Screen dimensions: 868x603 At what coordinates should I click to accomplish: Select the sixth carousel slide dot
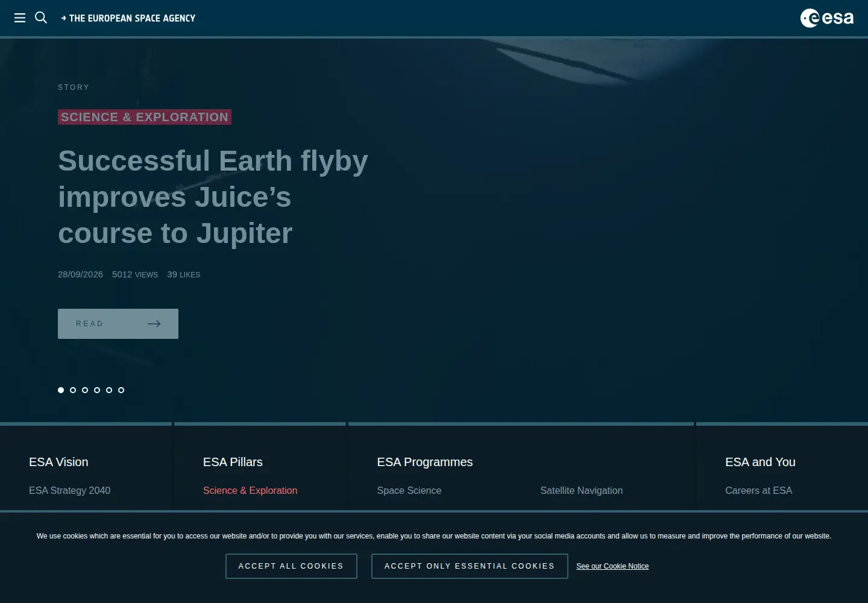[x=121, y=390]
